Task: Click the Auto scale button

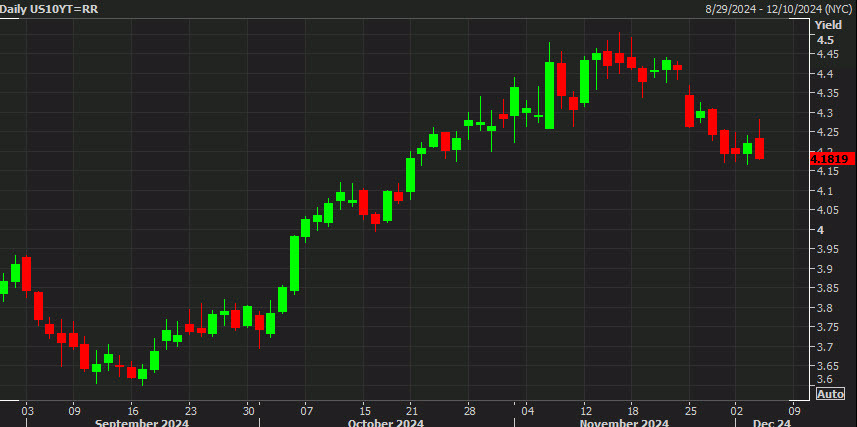Action: click(830, 394)
